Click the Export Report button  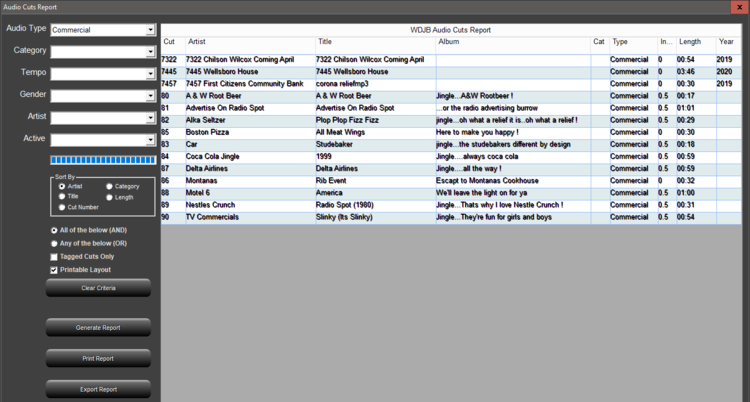click(x=99, y=389)
